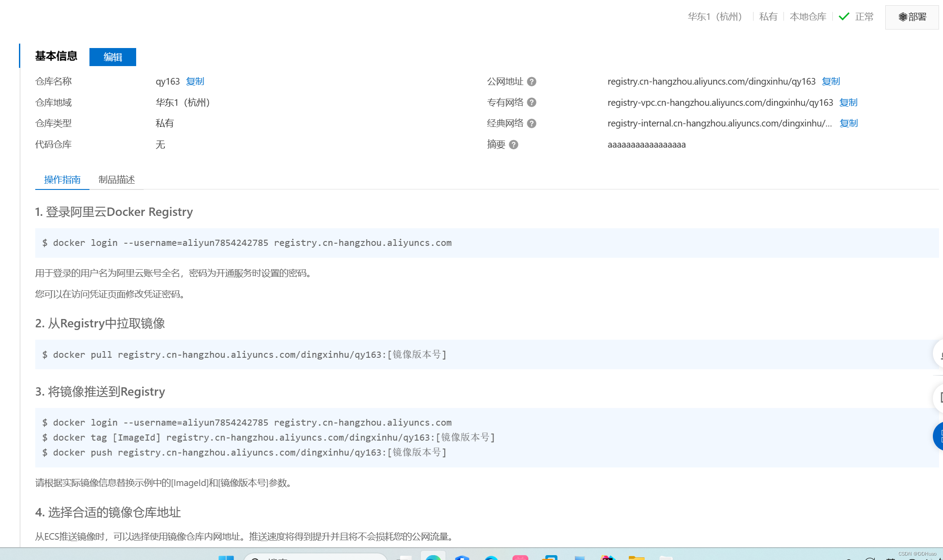Open the 部署 deploy button
Viewport: 943px width, 560px height.
(912, 17)
